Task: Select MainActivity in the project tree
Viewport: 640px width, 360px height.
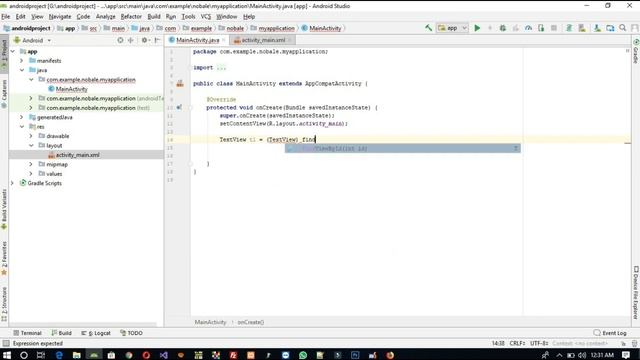Action: [71, 89]
